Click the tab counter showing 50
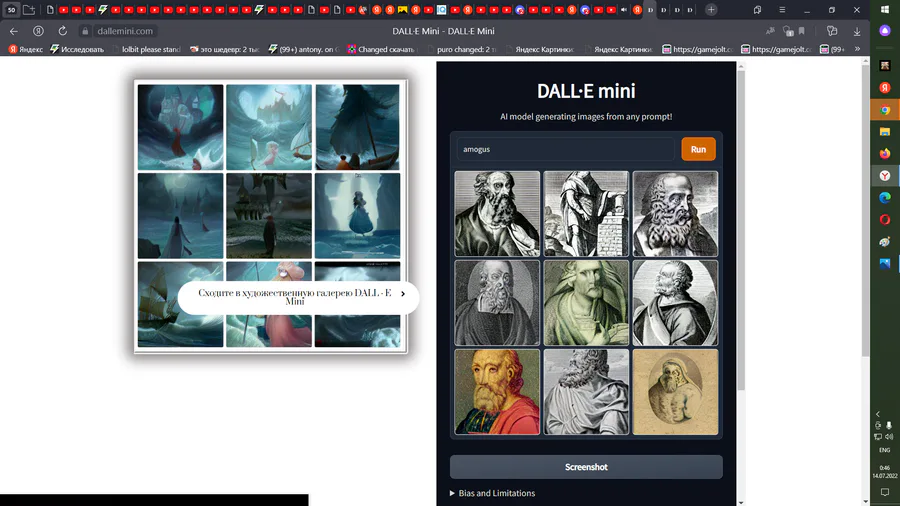 (11, 10)
